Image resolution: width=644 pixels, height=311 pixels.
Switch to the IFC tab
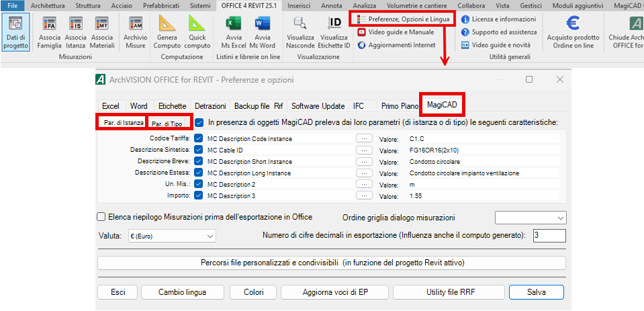tap(358, 106)
